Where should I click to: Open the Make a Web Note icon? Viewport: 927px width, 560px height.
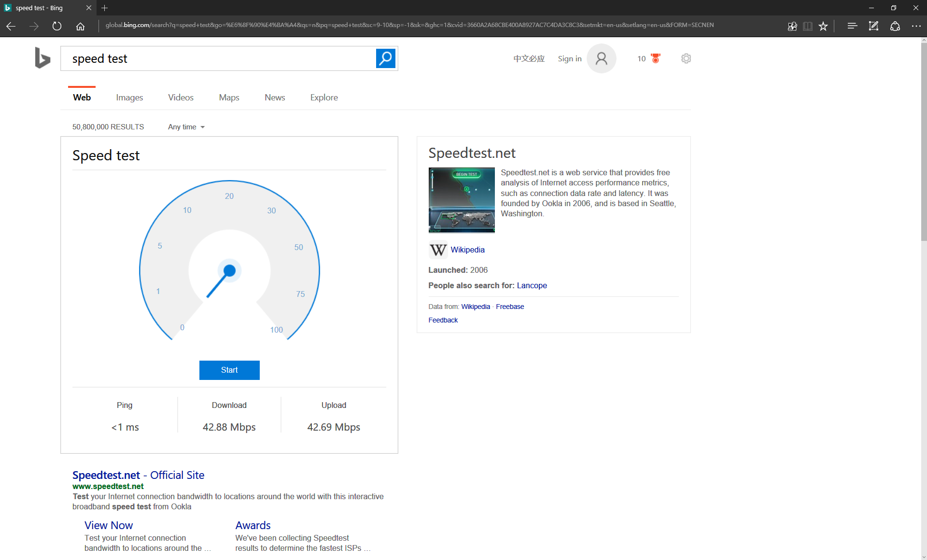[x=873, y=26]
